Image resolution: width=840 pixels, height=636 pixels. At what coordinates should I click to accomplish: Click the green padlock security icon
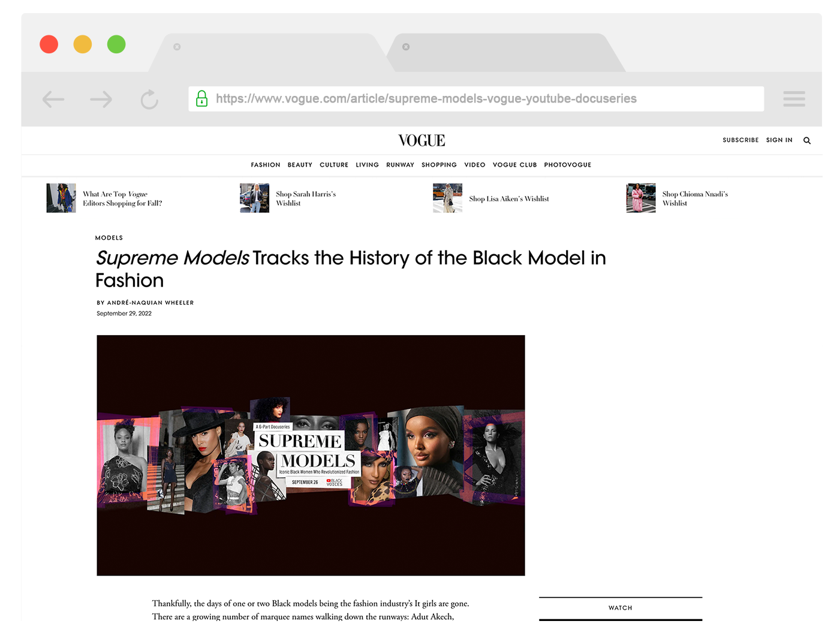pyautogui.click(x=202, y=98)
